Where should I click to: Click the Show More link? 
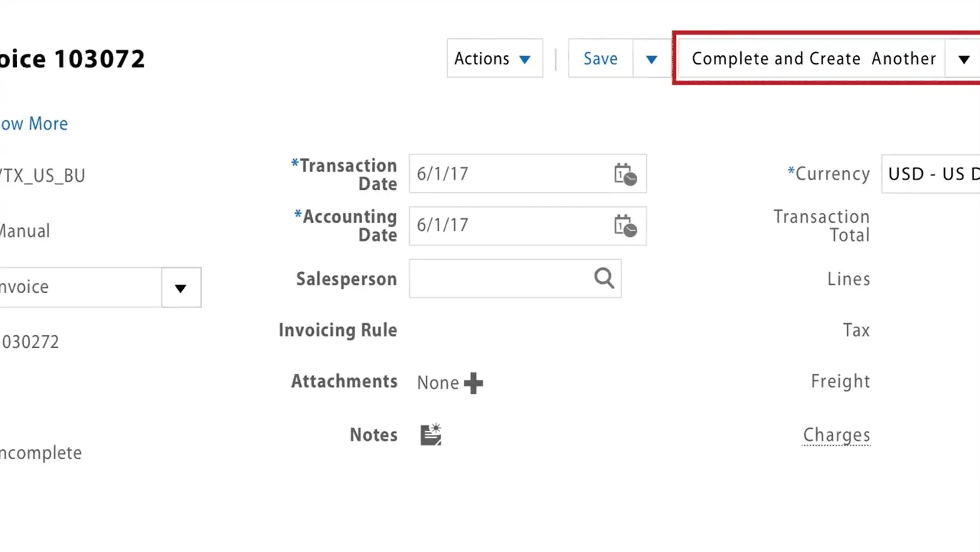(x=34, y=123)
